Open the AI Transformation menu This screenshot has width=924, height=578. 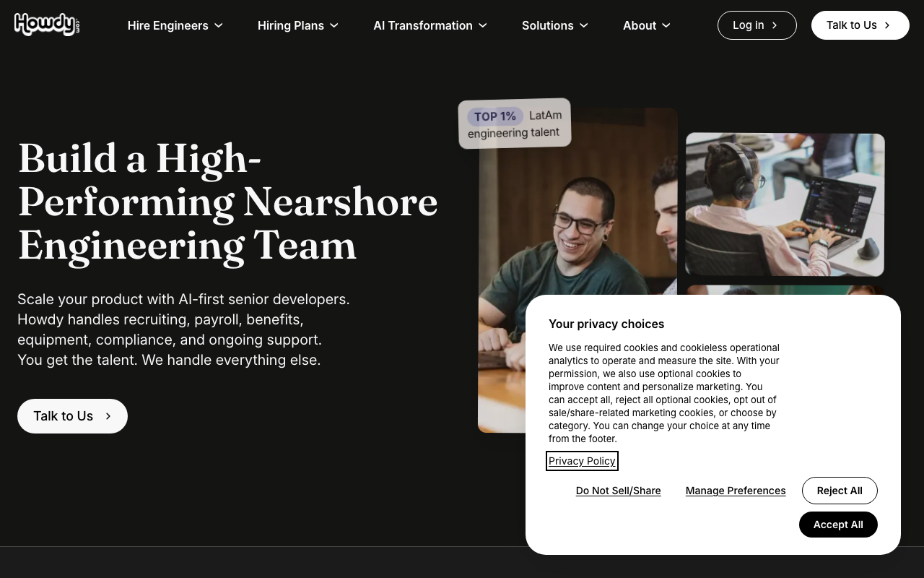point(422,25)
